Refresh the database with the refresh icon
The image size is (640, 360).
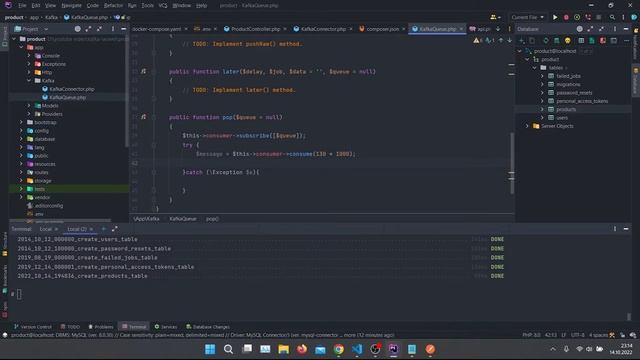[x=546, y=40]
